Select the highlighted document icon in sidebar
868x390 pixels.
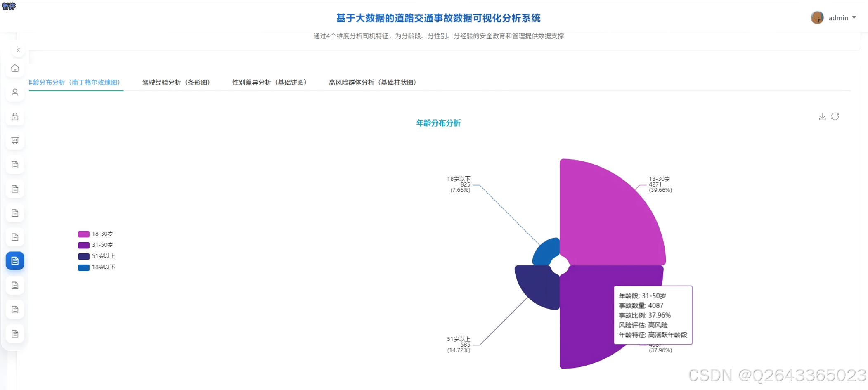point(15,260)
